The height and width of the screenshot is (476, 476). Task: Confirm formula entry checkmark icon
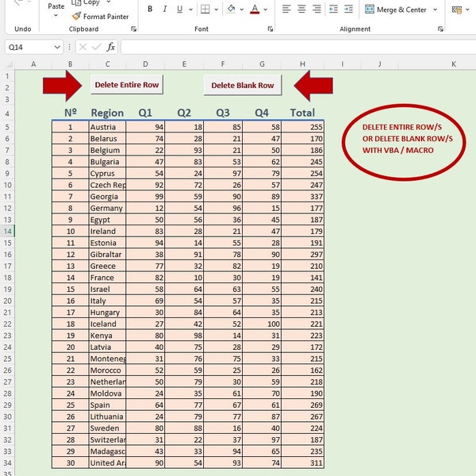point(97,47)
